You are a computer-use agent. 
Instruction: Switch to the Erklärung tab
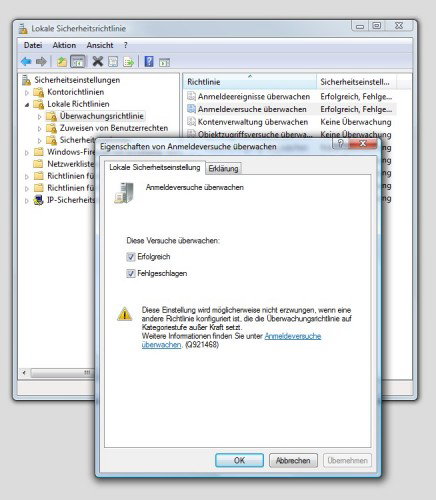[x=223, y=168]
